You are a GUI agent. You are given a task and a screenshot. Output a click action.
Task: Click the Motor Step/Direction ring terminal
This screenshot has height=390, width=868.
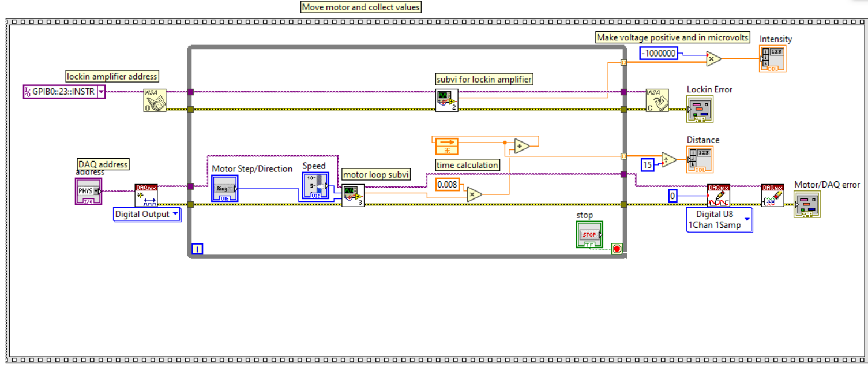pyautogui.click(x=224, y=188)
